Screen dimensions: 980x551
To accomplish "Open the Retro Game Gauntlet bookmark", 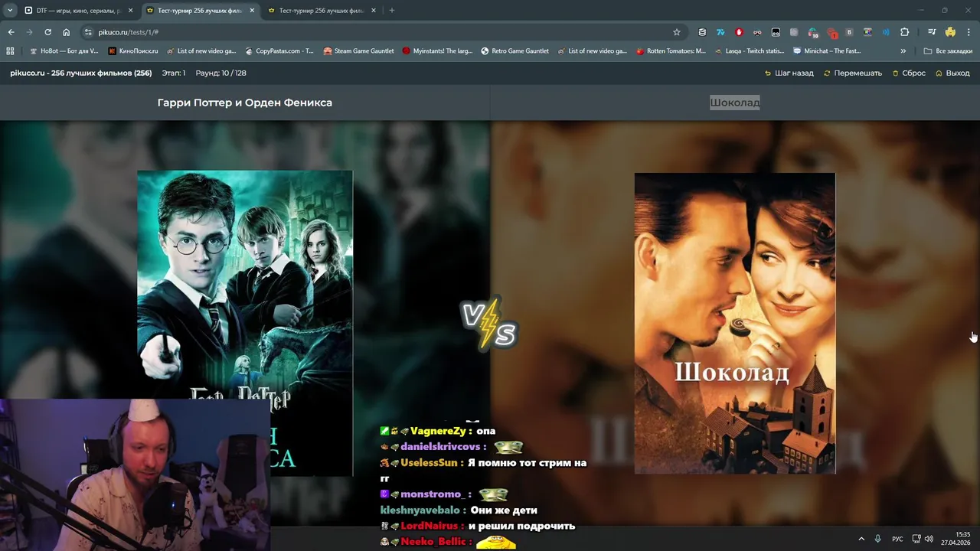I will tap(515, 51).
